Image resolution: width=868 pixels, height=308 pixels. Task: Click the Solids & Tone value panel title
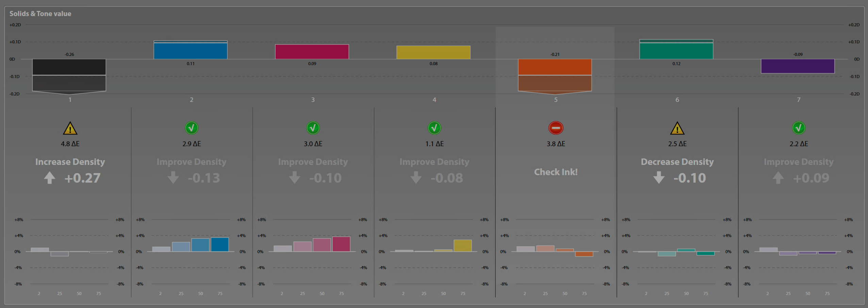40,14
